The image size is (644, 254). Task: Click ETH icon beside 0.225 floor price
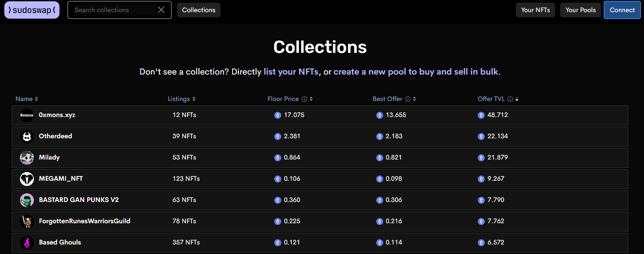pos(278,221)
